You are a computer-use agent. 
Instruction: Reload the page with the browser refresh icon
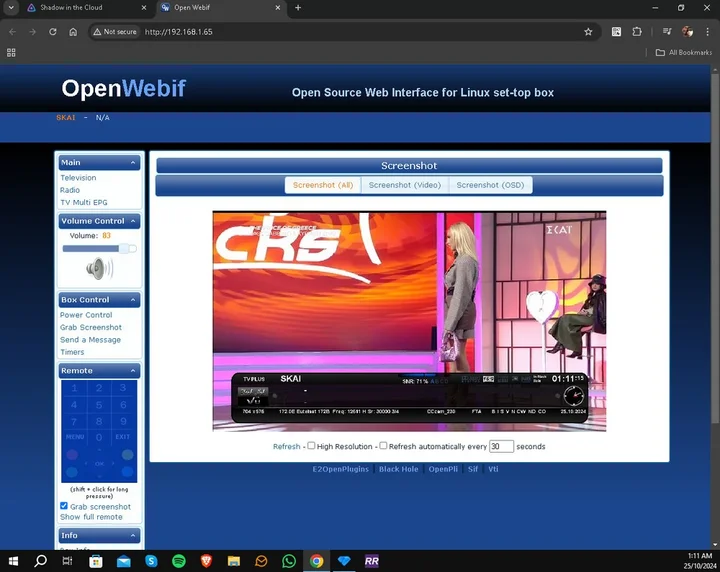pyautogui.click(x=52, y=32)
